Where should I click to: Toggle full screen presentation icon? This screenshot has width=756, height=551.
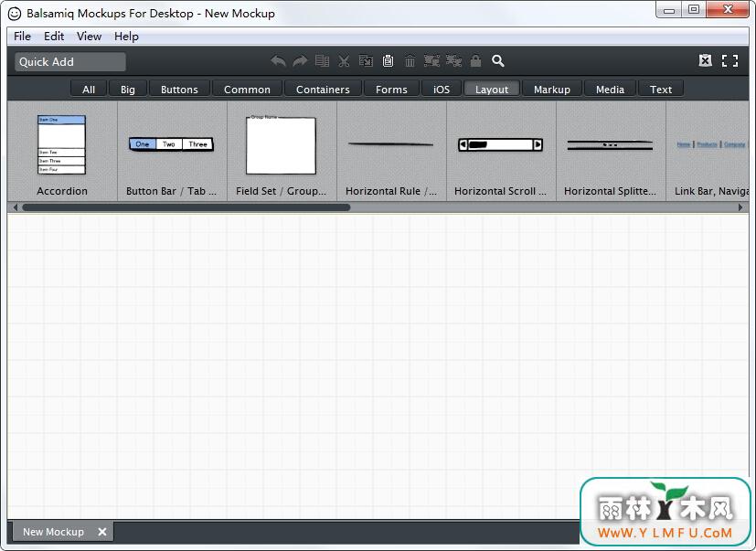(730, 60)
